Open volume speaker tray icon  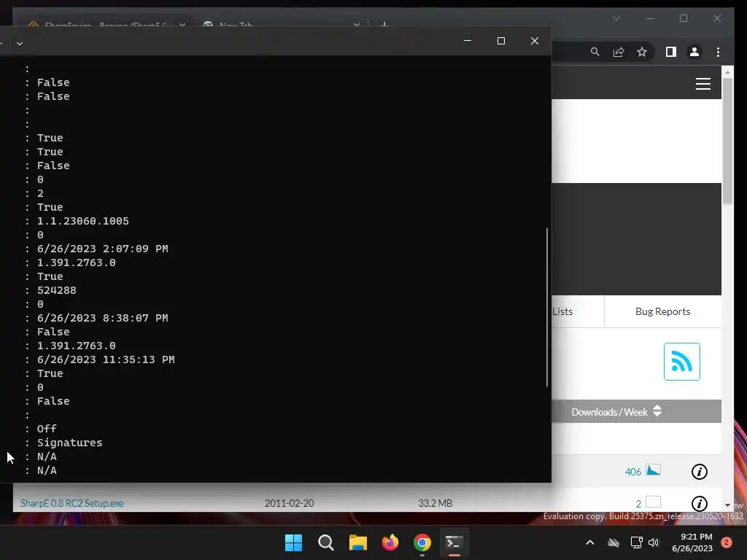tap(654, 542)
